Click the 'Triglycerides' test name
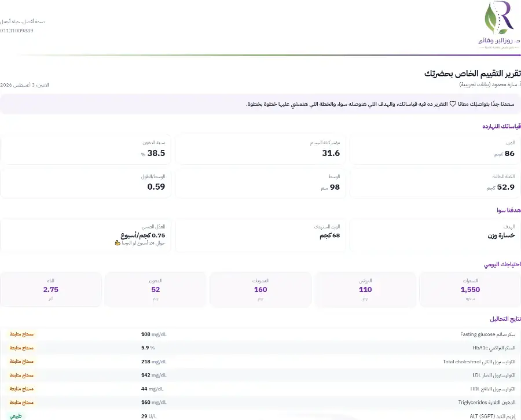This screenshot has height=420, width=521. point(487,403)
